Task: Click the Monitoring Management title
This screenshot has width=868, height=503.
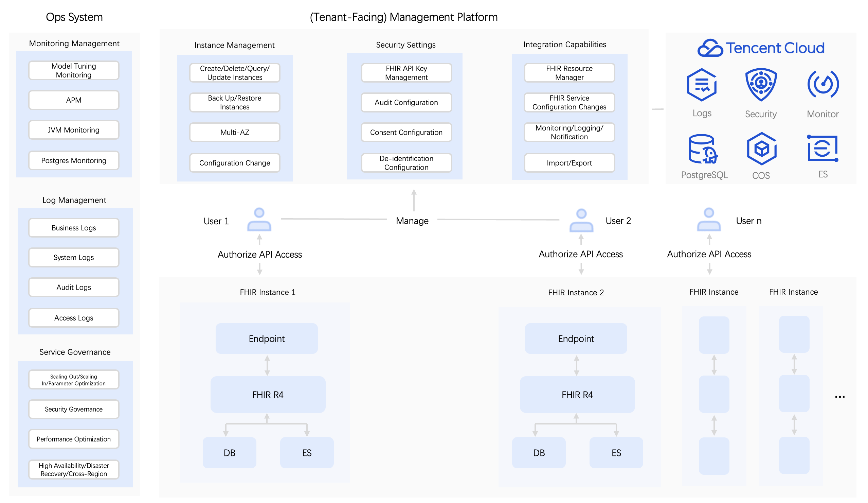Action: coord(74,44)
